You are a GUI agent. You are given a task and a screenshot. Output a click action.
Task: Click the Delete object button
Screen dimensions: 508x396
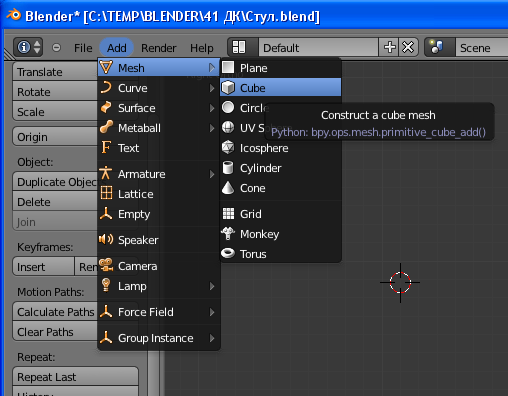point(55,202)
